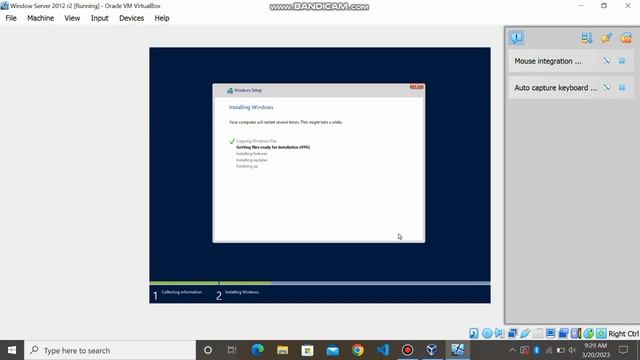Open File Explorer from the taskbar
The width and height of the screenshot is (640, 360).
click(x=282, y=350)
